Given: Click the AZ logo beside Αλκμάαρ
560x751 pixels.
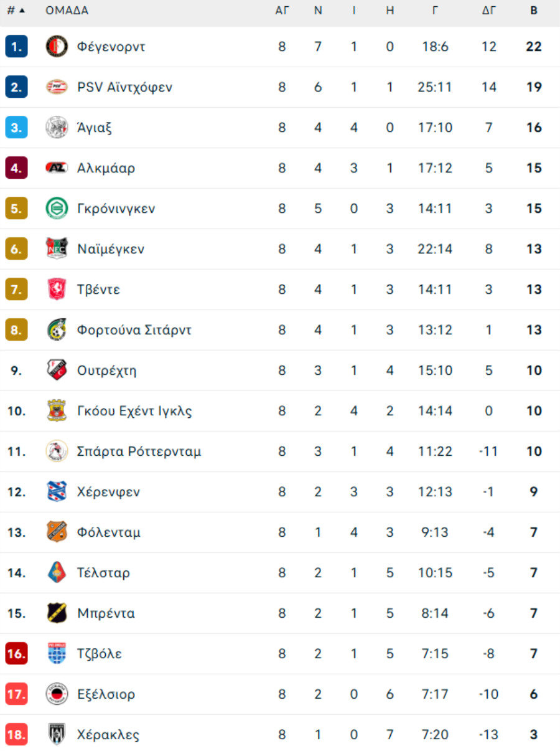Looking at the screenshot, I should coord(57,168).
